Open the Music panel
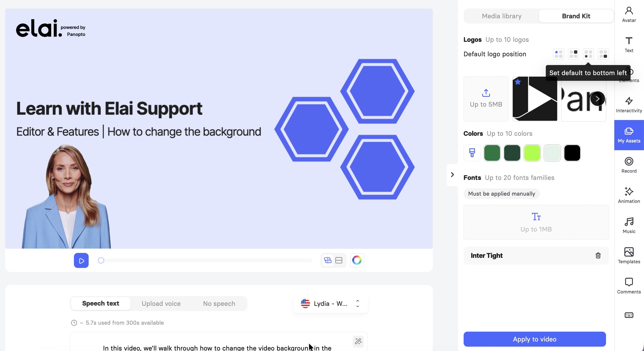Image resolution: width=644 pixels, height=351 pixels. 629,226
